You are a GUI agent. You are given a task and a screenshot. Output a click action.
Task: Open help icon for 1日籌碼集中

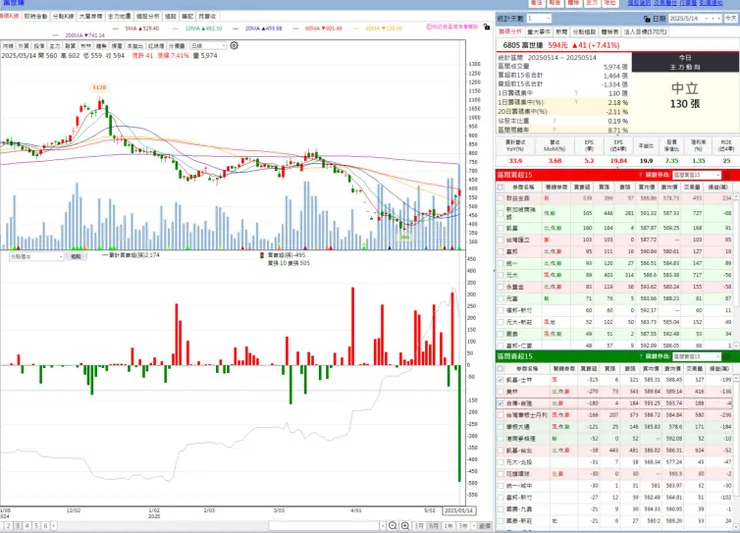coord(576,93)
